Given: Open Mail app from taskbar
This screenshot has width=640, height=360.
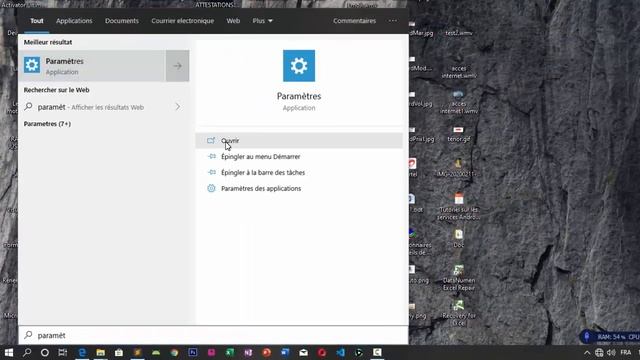Looking at the screenshot, I should pos(303,352).
